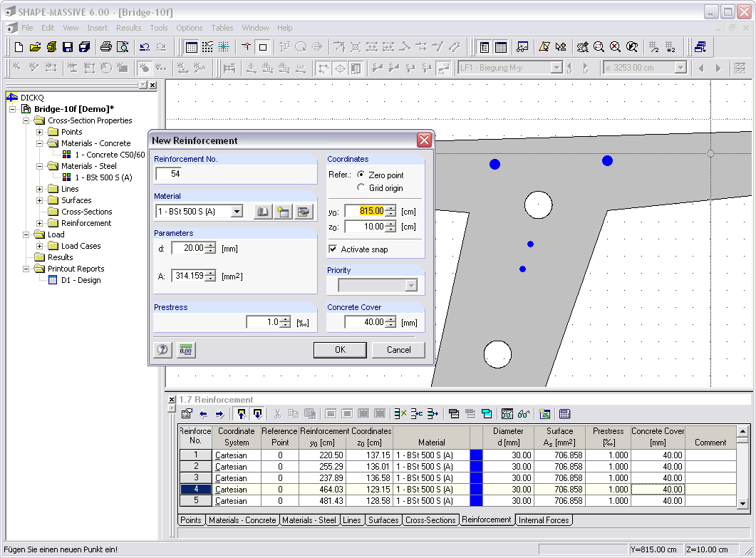The image size is (756, 558).
Task: Click Cancel in New Reinforcement dialog
Action: coord(399,350)
